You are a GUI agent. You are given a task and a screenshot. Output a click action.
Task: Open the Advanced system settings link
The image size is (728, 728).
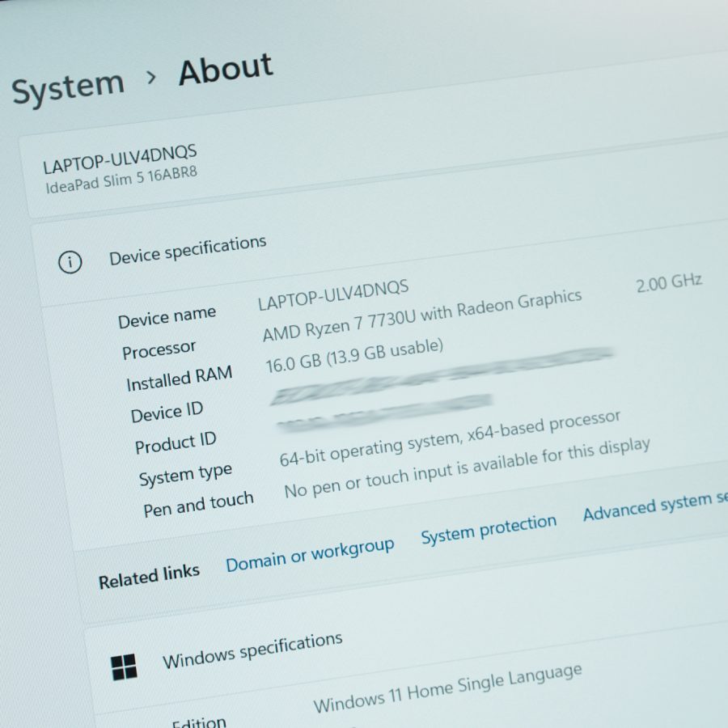655,506
